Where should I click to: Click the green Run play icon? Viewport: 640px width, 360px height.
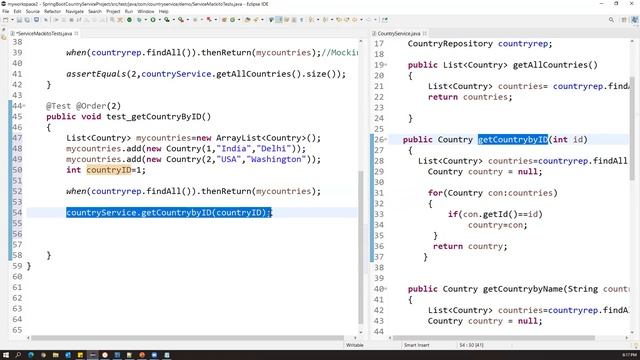pyautogui.click(x=153, y=20)
